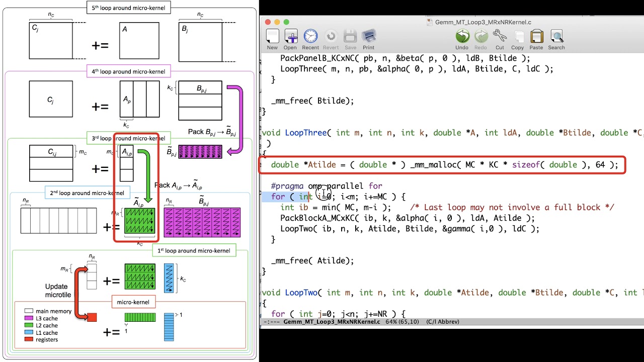Click the New file toolbar icon
This screenshot has width=644, height=362.
(272, 36)
